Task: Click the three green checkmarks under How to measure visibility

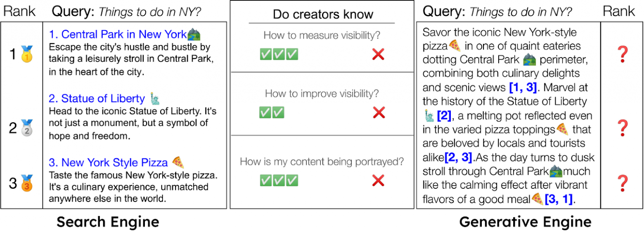Action: tap(279, 54)
